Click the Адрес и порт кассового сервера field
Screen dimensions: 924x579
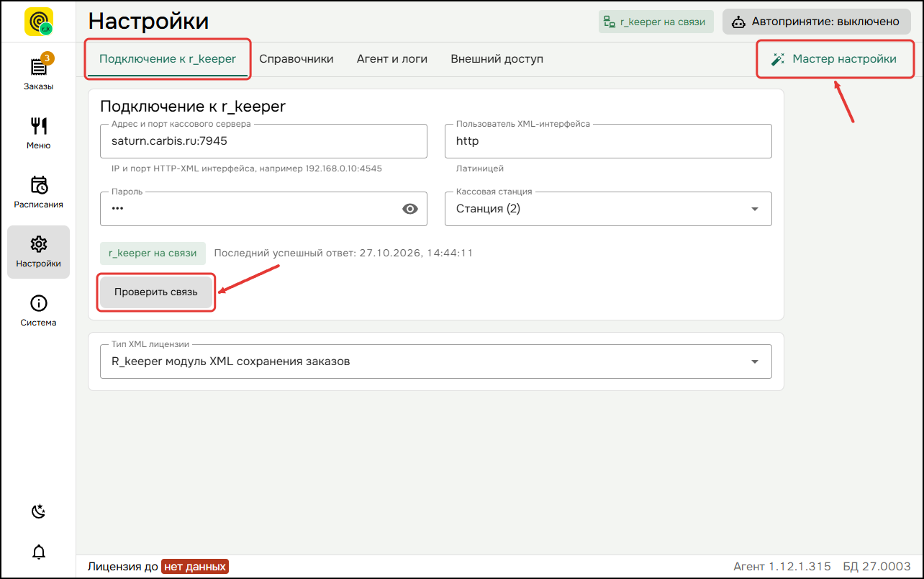263,141
